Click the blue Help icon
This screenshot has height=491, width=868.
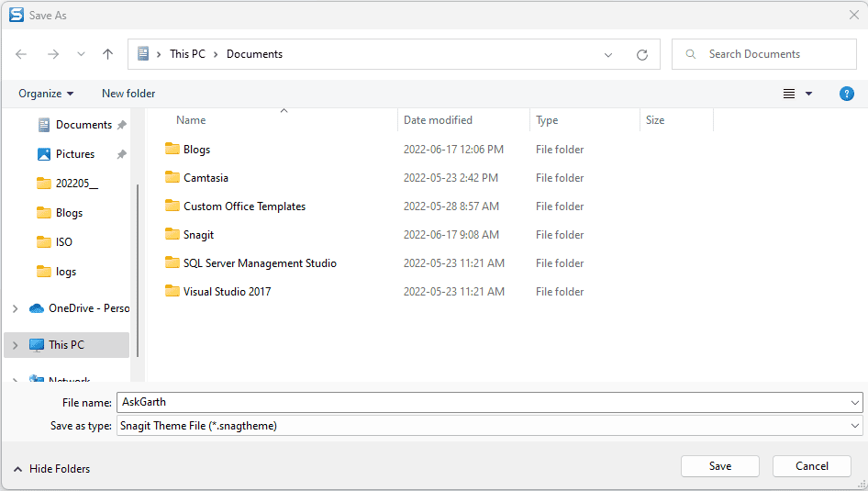[x=846, y=94]
